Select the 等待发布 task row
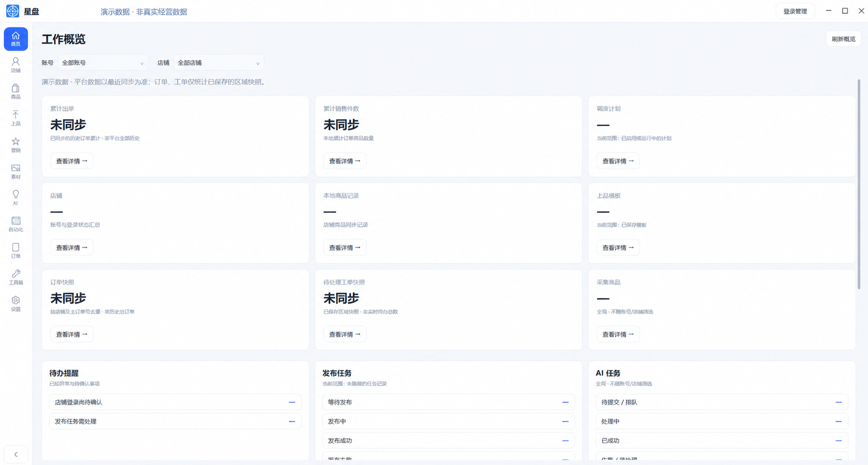Screen dimensions: 868x465 [448, 402]
